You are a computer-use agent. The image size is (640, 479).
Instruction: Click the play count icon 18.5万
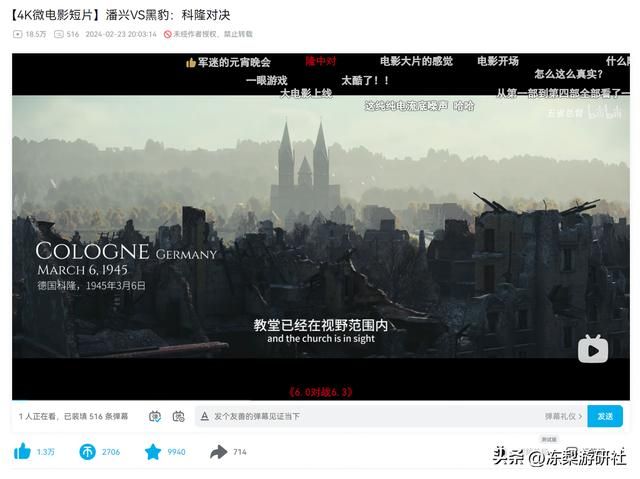click(x=18, y=34)
